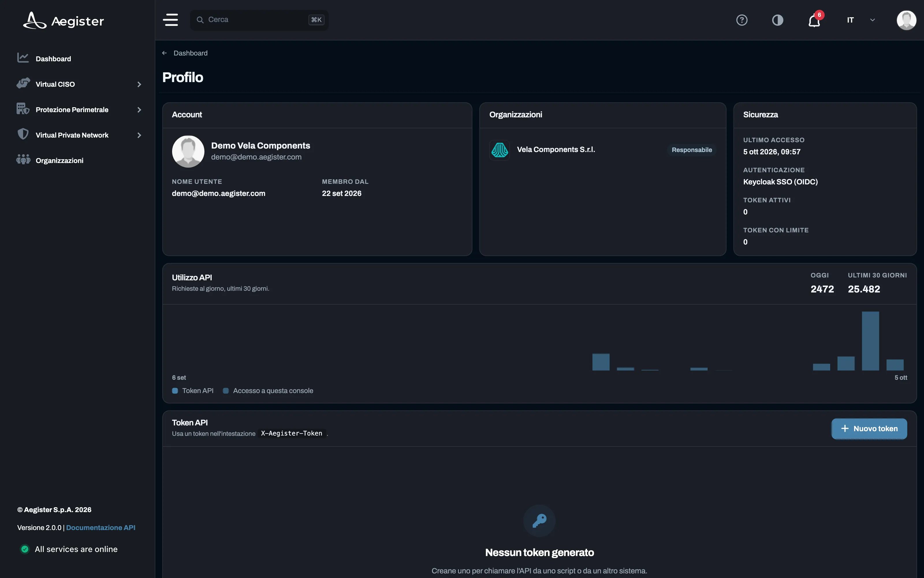Click the Organizzazioni people icon
The width and height of the screenshot is (924, 578).
pos(23,160)
